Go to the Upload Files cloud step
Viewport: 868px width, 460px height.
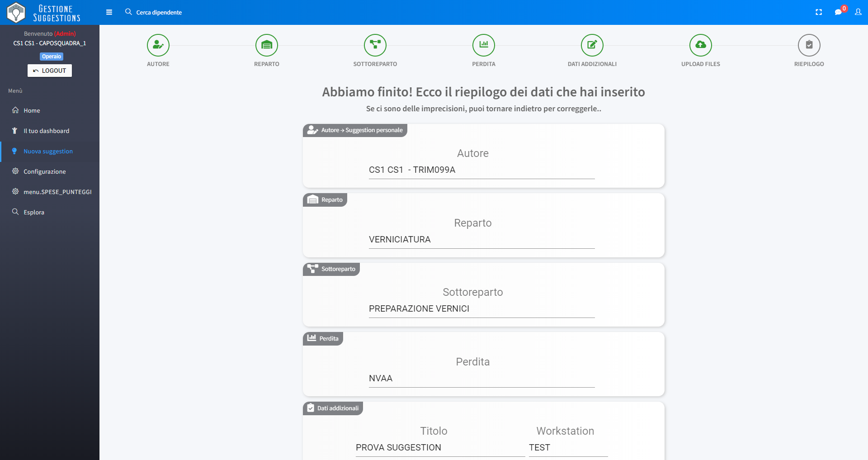701,45
